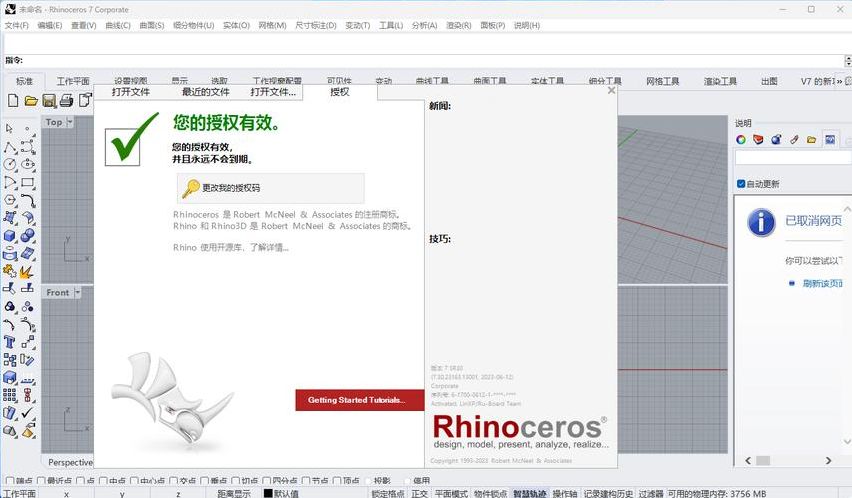This screenshot has width=852, height=498.
Task: Enable the 中点 osnap checkbox
Action: (x=103, y=481)
